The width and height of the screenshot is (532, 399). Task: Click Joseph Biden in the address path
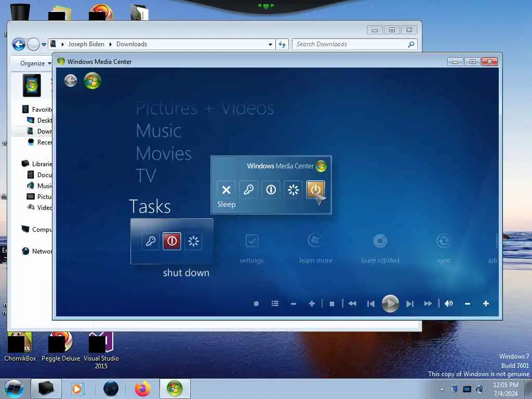(86, 44)
